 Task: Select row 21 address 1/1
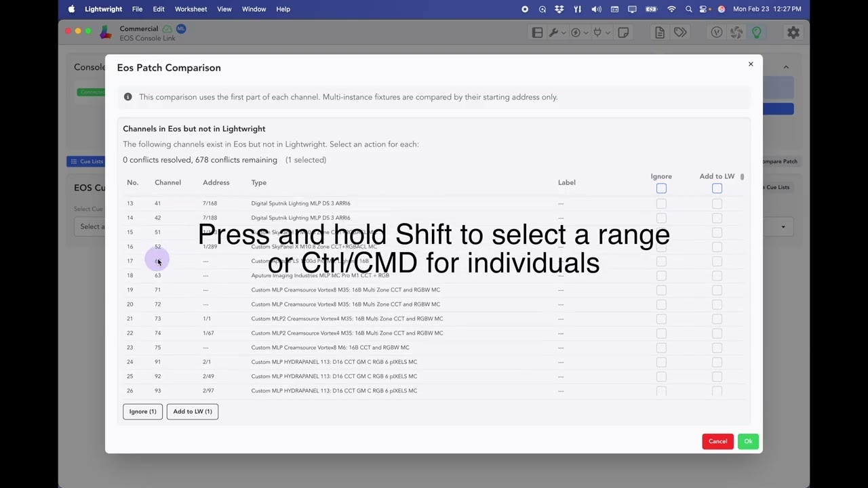[x=434, y=319]
